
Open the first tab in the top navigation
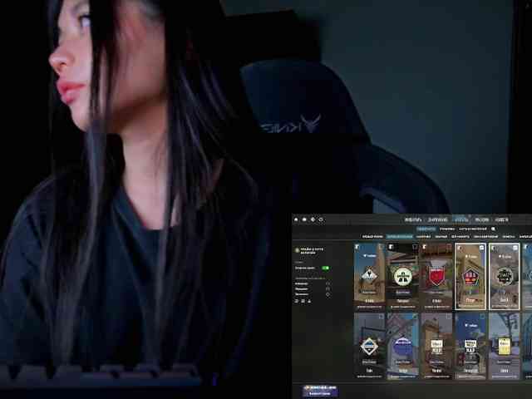[x=413, y=219]
